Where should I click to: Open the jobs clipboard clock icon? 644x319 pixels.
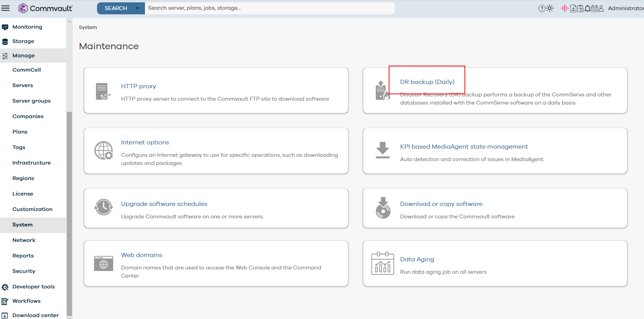coord(581,9)
